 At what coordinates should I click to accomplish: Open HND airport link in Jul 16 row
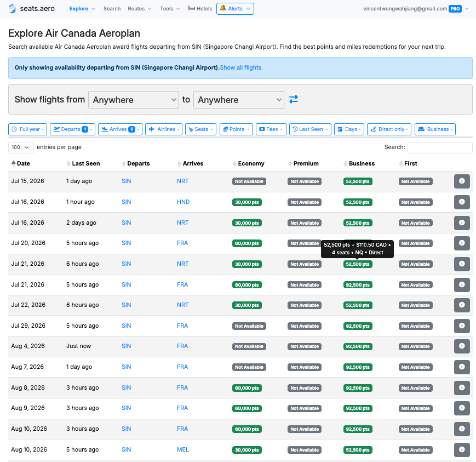coord(183,202)
